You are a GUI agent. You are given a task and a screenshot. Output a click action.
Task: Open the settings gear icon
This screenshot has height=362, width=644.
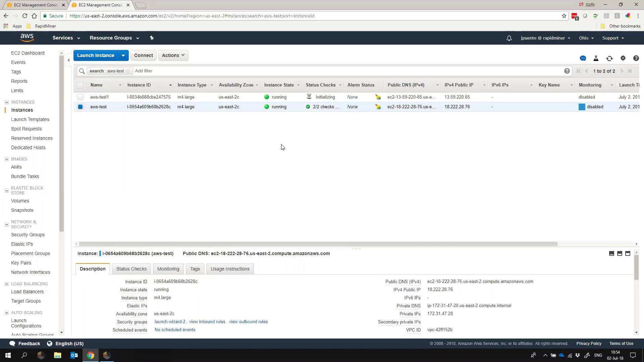pyautogui.click(x=623, y=58)
